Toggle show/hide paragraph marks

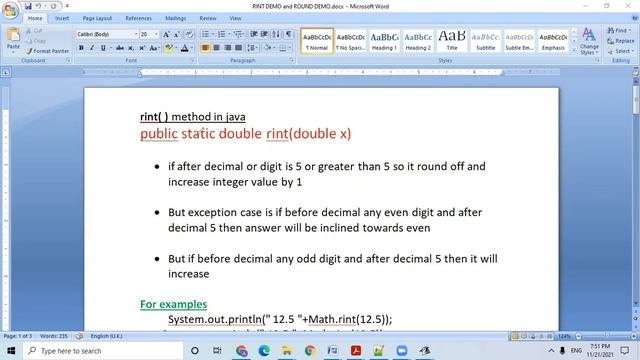click(x=289, y=34)
